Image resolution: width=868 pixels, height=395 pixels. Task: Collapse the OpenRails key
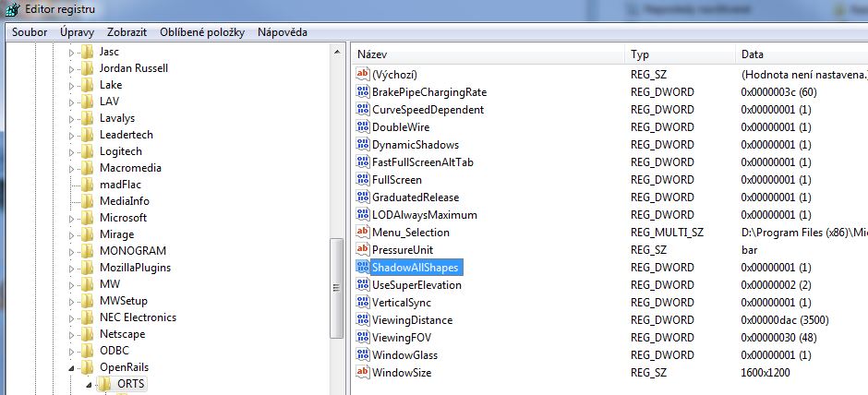point(72,367)
